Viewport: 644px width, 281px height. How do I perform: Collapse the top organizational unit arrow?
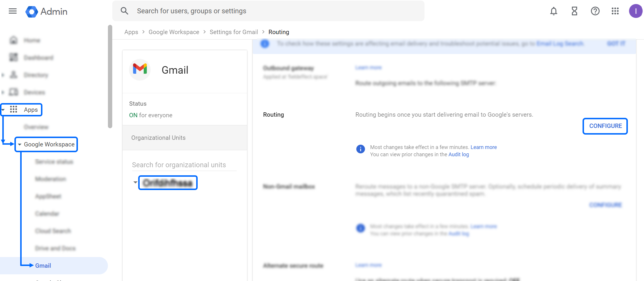[135, 183]
